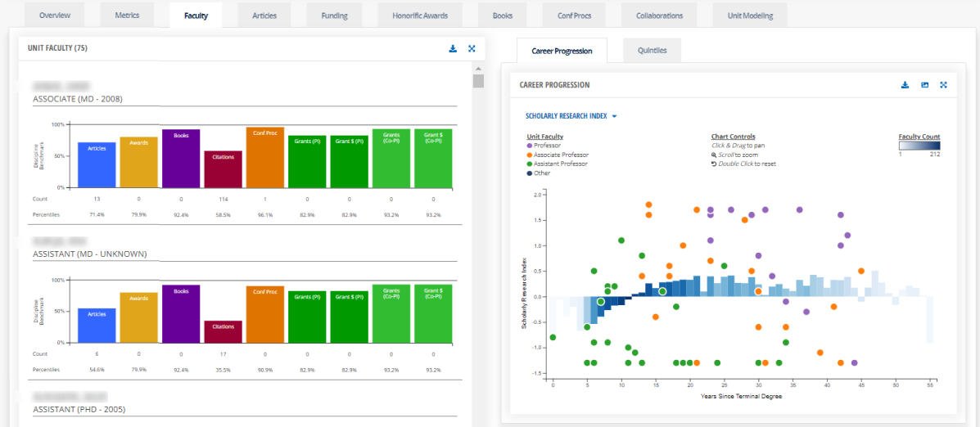
Task: Click the 96.1% Conf Proc percentile value
Action: point(265,214)
